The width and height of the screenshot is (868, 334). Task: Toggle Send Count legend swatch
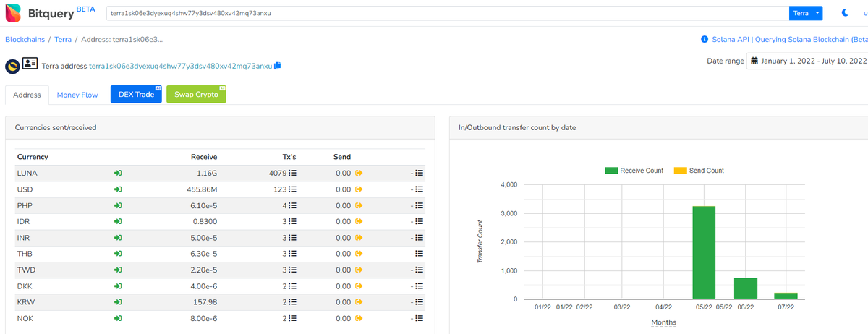click(680, 171)
